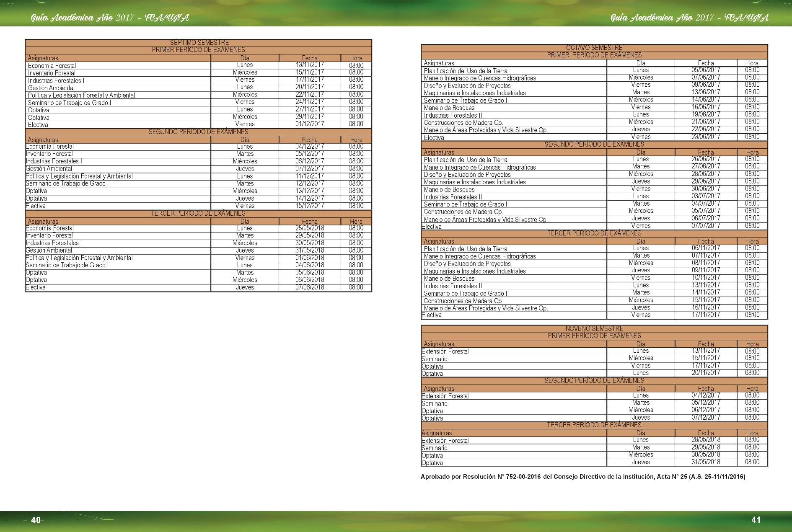Viewport: 792px width, 532px height.
Task: Click the date 06/06/2018
Action: (310, 280)
